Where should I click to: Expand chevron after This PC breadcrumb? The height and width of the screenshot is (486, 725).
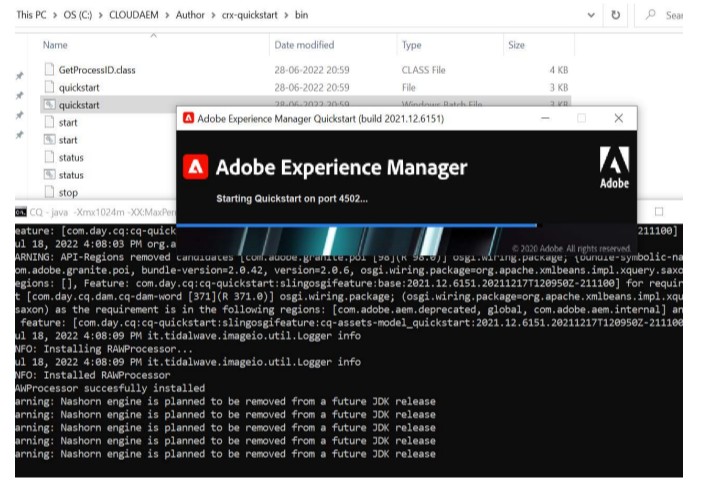[x=55, y=15]
